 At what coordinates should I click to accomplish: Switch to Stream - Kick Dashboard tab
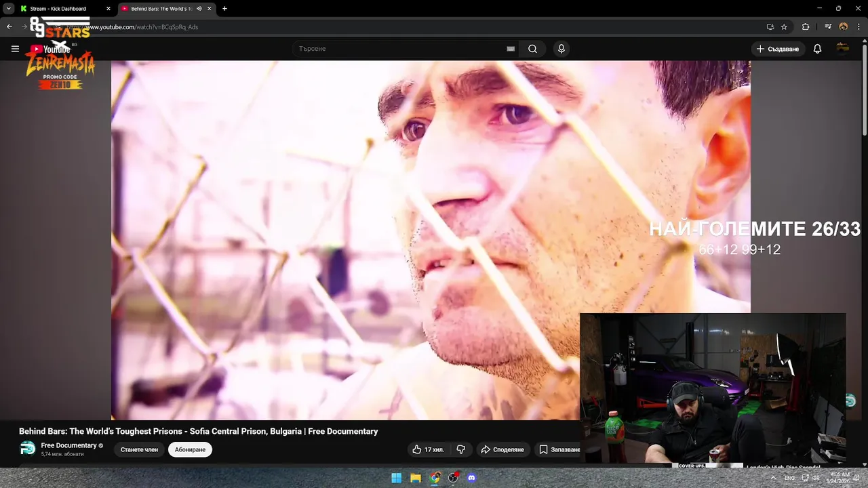[x=64, y=9]
